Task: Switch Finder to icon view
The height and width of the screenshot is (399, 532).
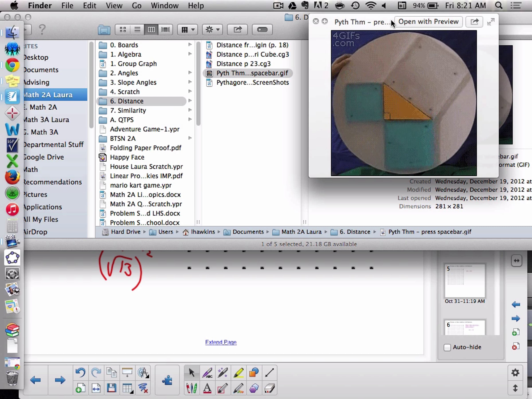Action: coord(123,29)
